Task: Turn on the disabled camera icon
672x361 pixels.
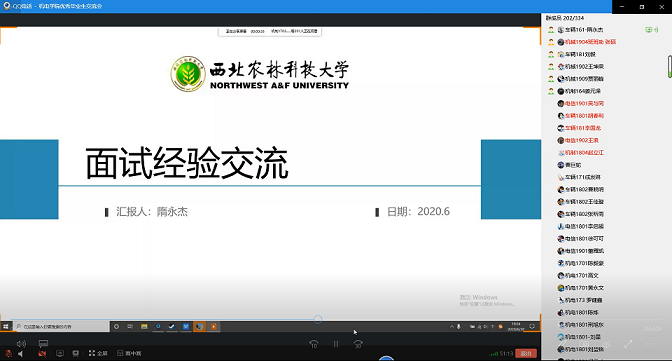Action: (42, 353)
